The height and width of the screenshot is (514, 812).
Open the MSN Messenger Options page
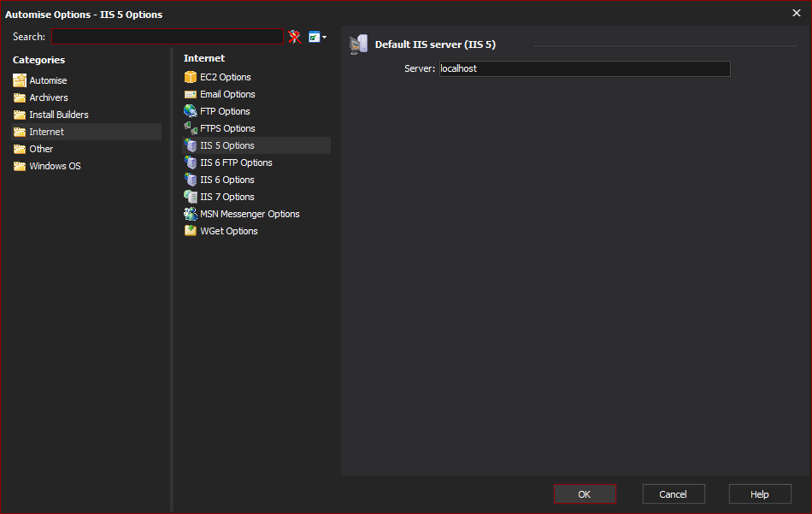250,214
